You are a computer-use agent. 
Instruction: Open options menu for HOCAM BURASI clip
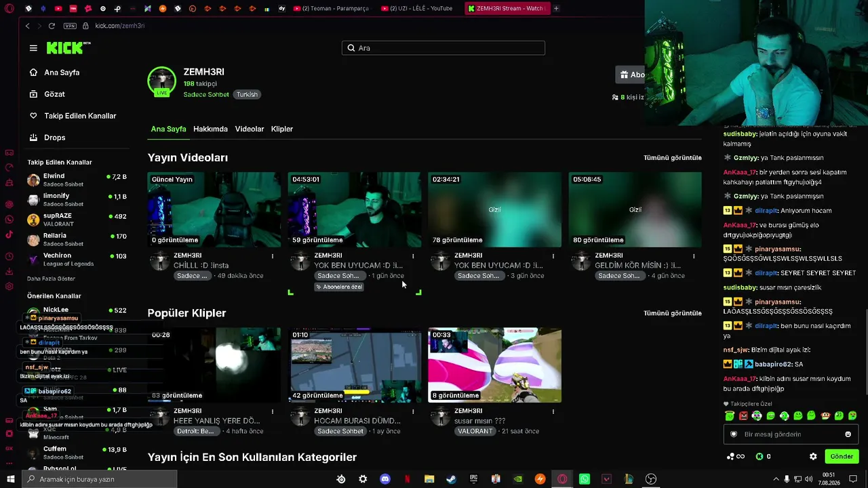413,411
